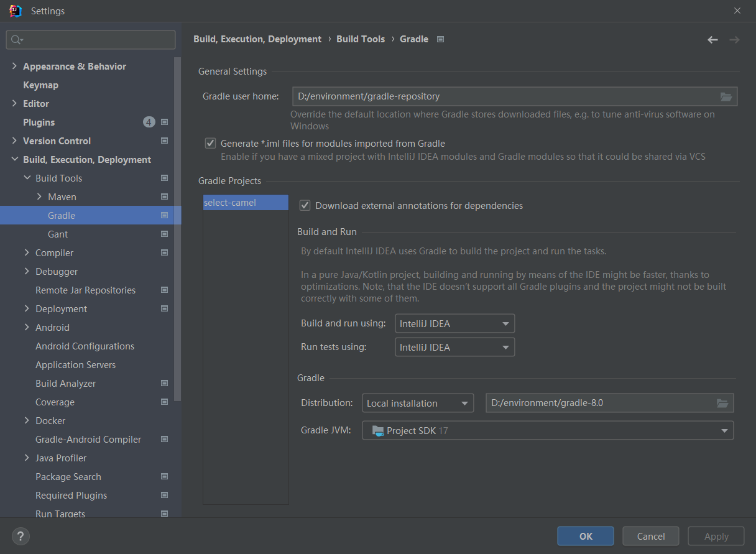The width and height of the screenshot is (756, 554).
Task: Click project icon beside Compiler row
Action: pyautogui.click(x=164, y=252)
